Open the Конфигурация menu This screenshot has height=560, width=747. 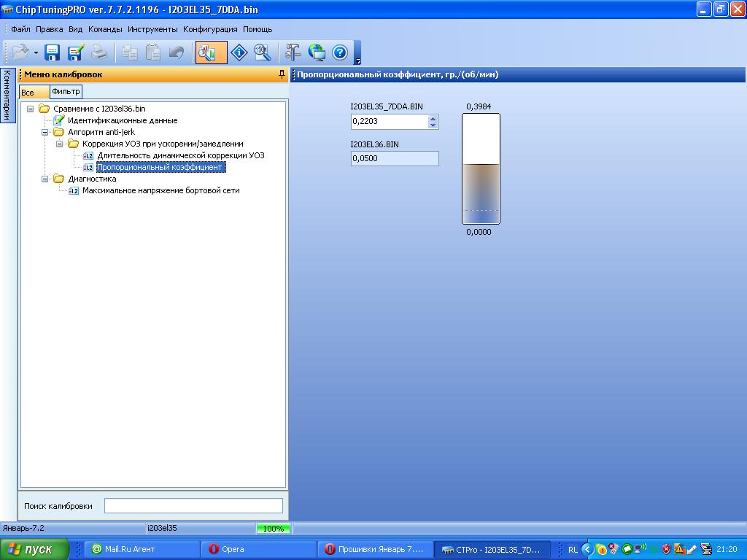coord(210,29)
